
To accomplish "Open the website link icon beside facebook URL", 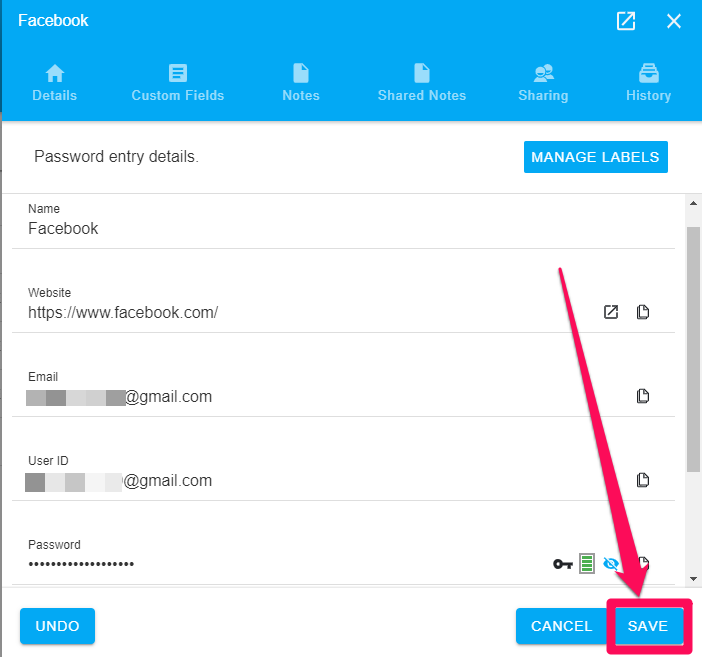I will click(611, 312).
